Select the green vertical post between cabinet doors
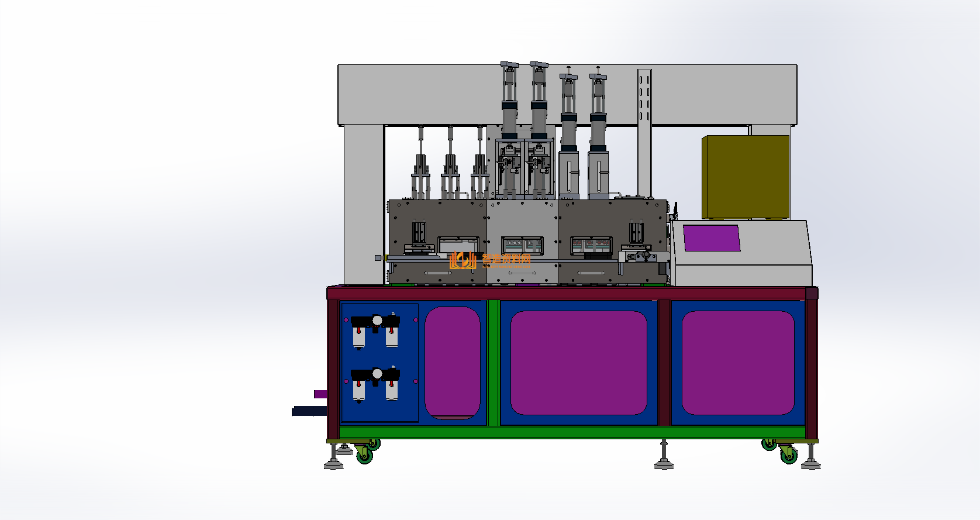The width and height of the screenshot is (980, 520). click(493, 363)
